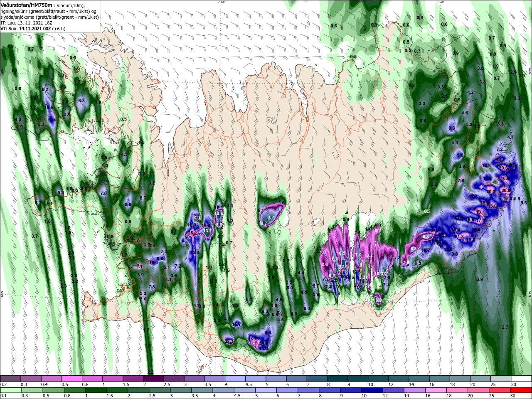Click the Veðurstofan/HM750m title text
This screenshot has width=532, height=399.
tap(26, 5)
